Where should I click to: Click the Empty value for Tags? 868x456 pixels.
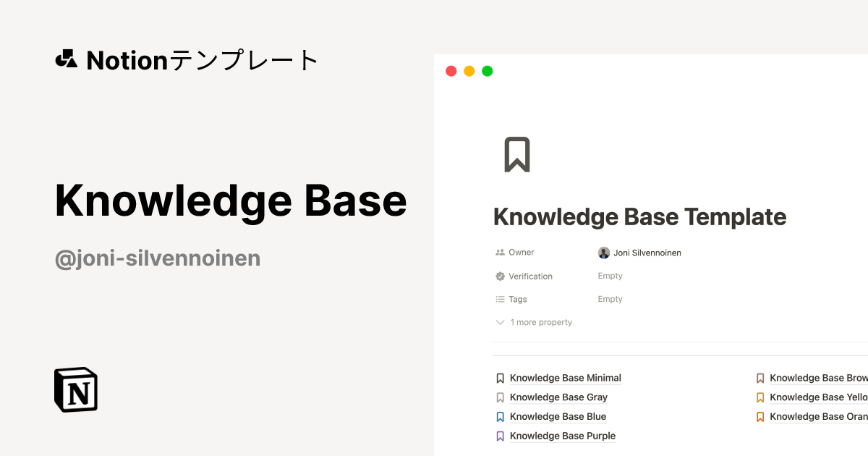tap(610, 299)
